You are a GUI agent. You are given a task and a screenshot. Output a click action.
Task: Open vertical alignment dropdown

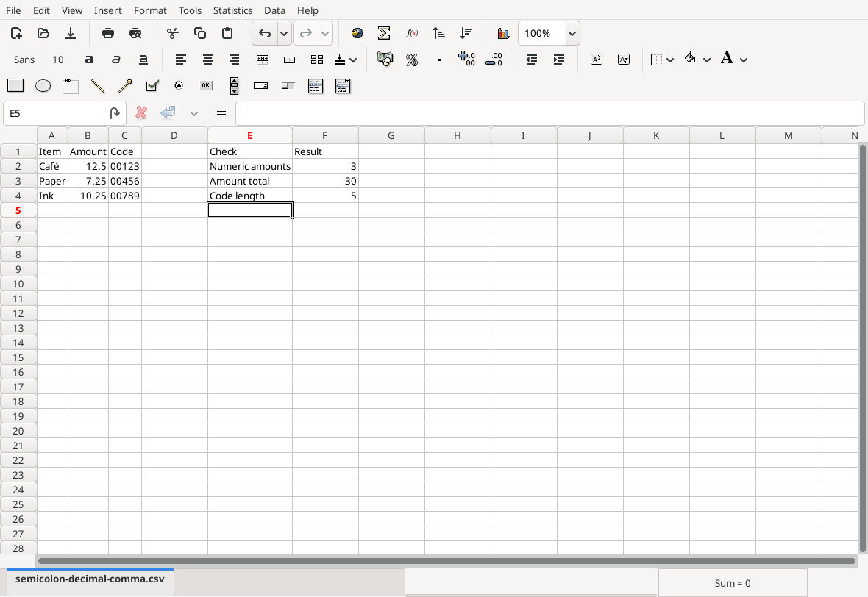pyautogui.click(x=352, y=60)
